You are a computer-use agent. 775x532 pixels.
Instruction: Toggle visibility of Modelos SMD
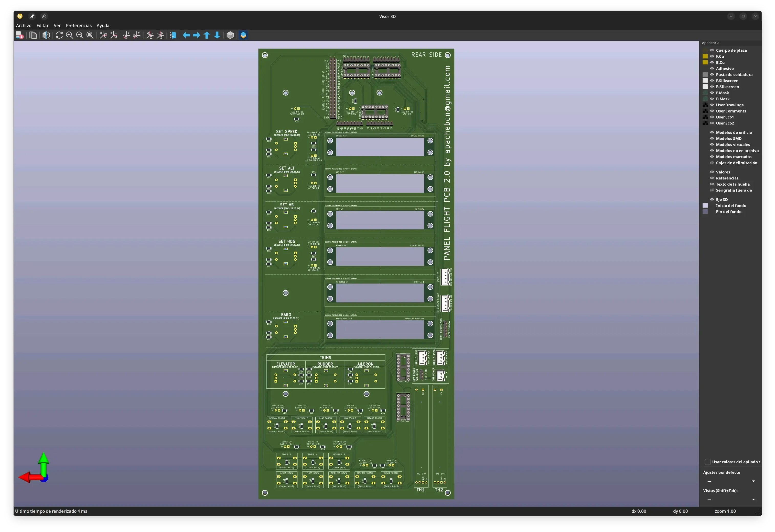[x=712, y=138]
